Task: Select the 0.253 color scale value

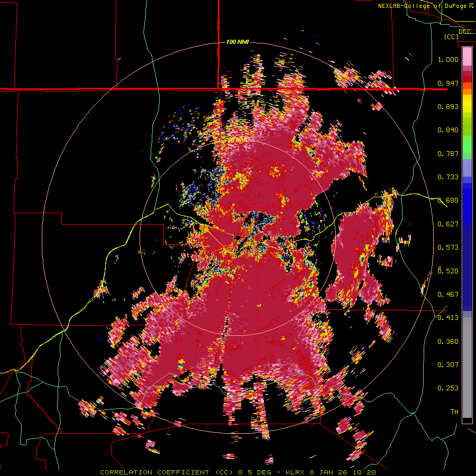Action: (448, 388)
